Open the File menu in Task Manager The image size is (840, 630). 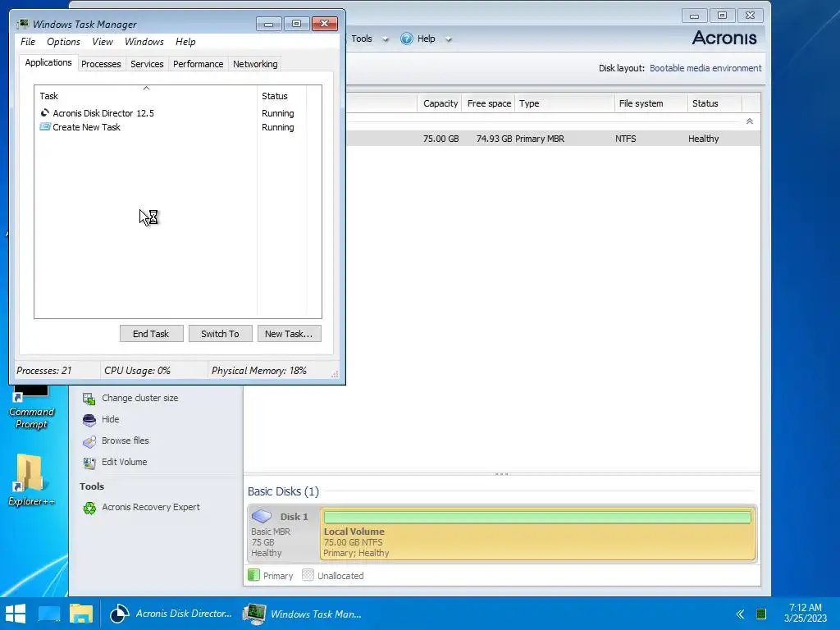click(28, 42)
